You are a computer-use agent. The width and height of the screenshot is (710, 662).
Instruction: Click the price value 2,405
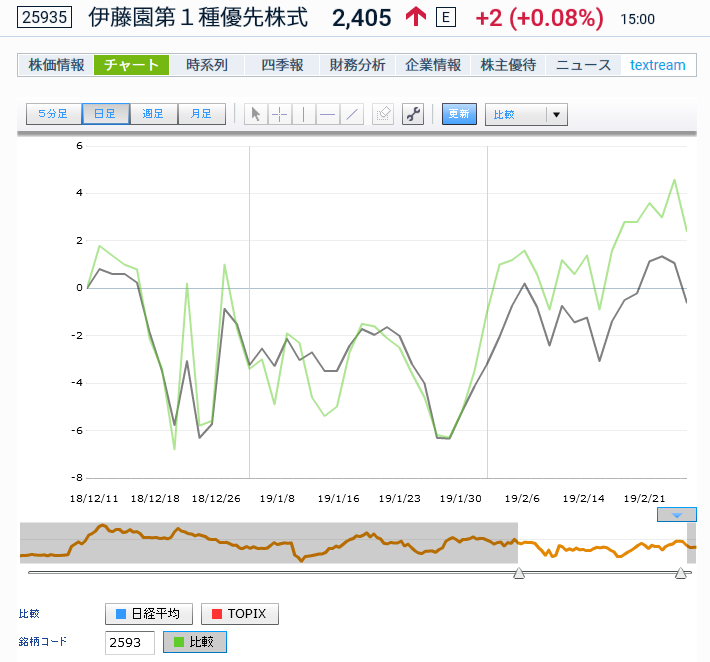click(x=361, y=19)
